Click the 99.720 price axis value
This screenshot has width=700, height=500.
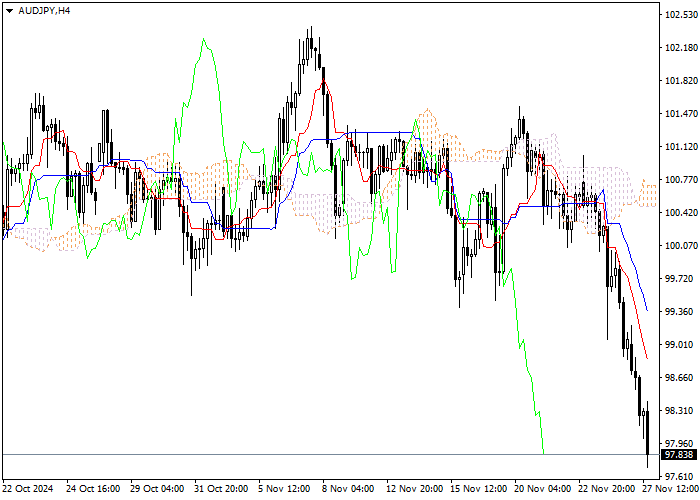click(679, 279)
